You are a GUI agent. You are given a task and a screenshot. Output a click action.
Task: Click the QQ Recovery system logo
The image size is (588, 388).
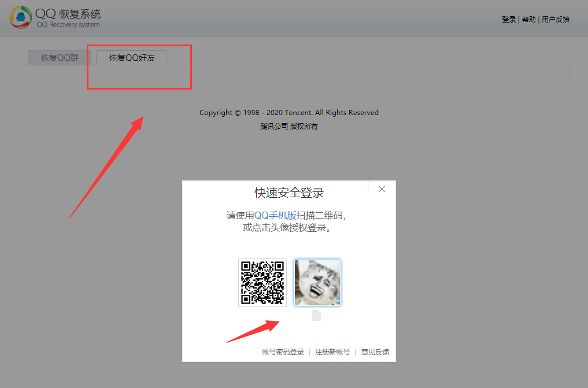point(55,17)
